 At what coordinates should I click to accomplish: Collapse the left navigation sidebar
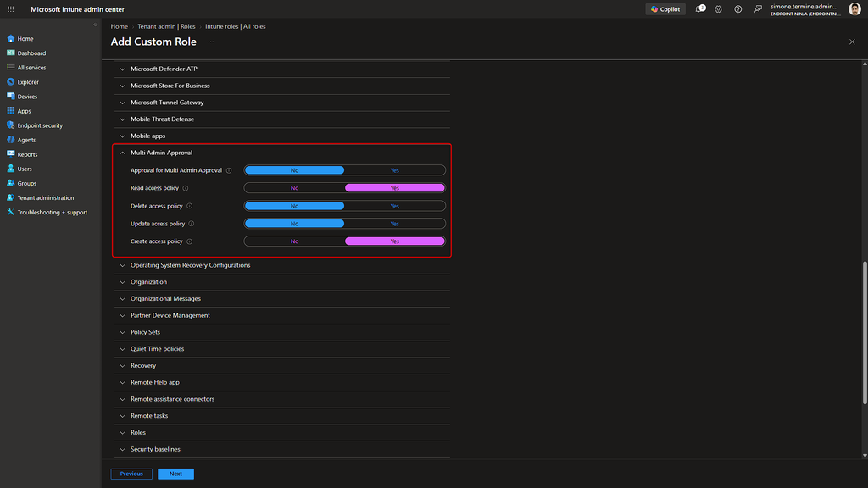(95, 25)
